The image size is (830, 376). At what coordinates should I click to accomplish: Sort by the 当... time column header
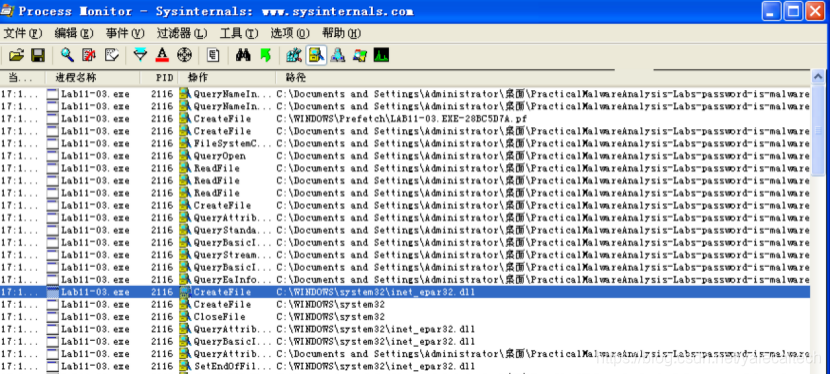(x=22, y=78)
